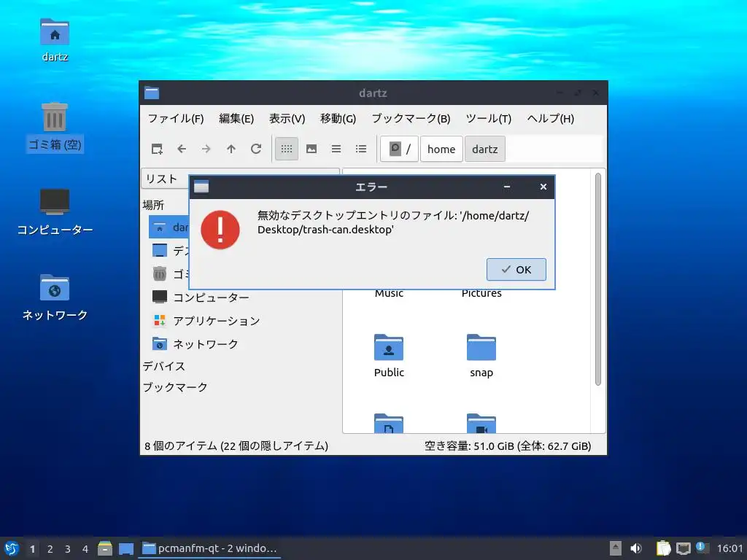
Task: Click the pcmanfm-qt taskbar entry
Action: click(x=209, y=548)
